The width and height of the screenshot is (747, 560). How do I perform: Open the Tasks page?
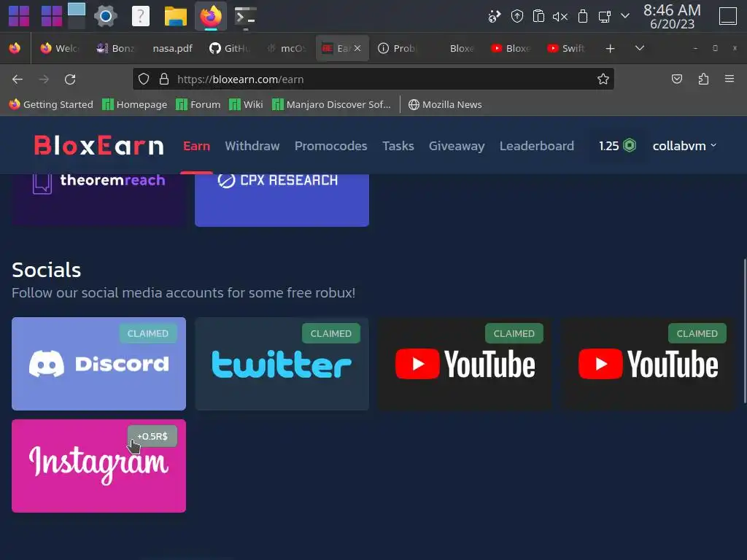point(398,146)
